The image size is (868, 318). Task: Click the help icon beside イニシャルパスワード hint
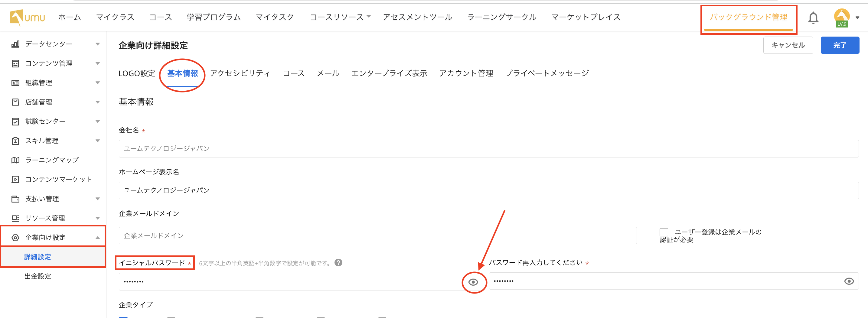338,263
